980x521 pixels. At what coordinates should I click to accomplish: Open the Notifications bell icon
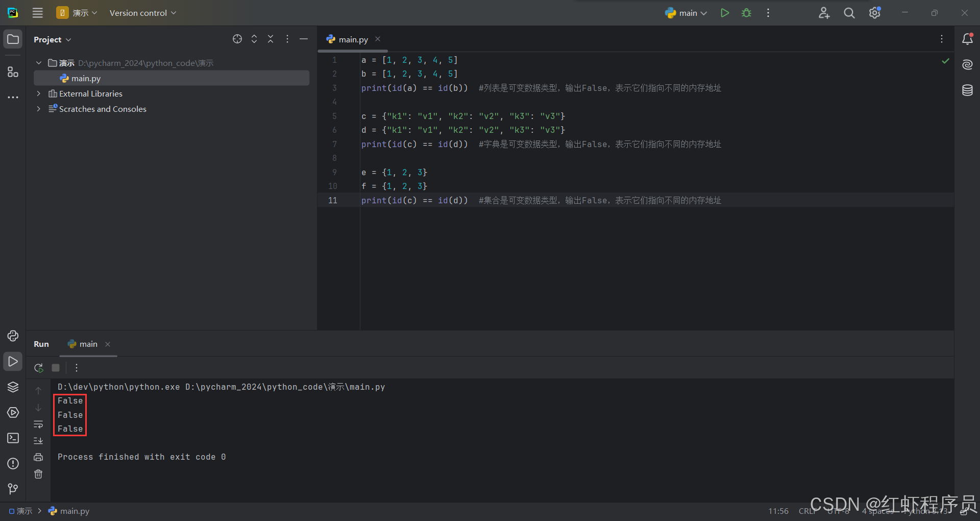(x=967, y=39)
